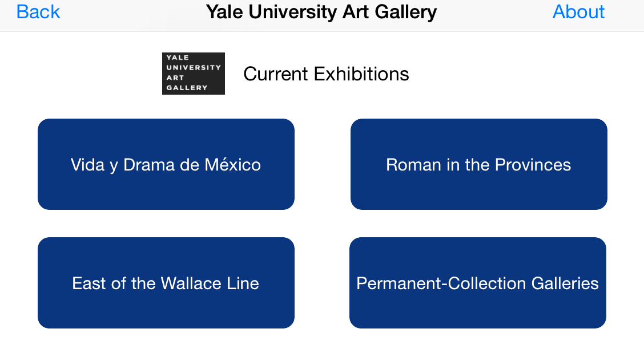Tap the Permanent-Collection Galleries tile
Viewport: 644px width, 357px height.
[478, 283]
